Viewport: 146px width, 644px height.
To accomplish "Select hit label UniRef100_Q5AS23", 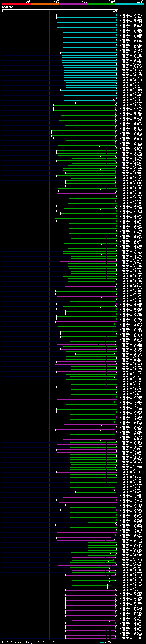I will point(131,354).
